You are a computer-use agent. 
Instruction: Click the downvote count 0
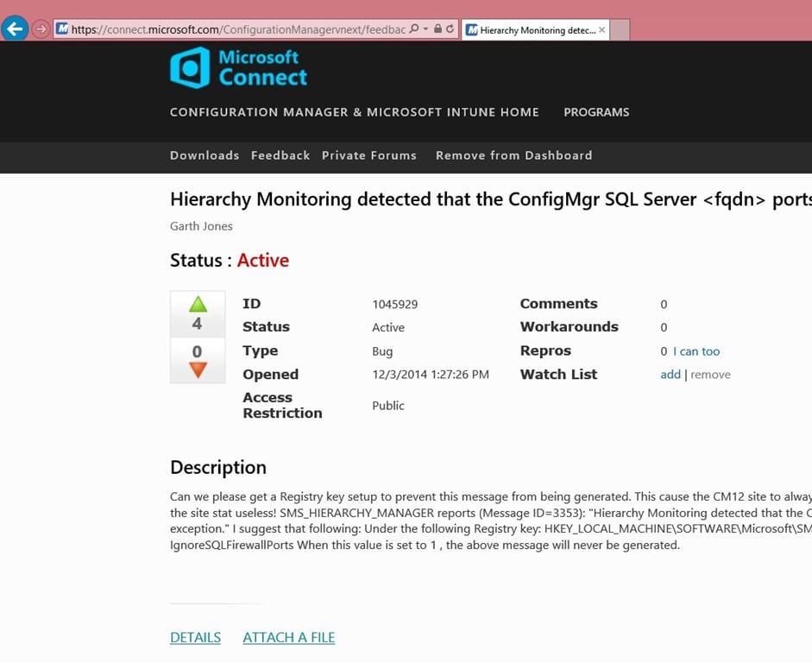[197, 351]
